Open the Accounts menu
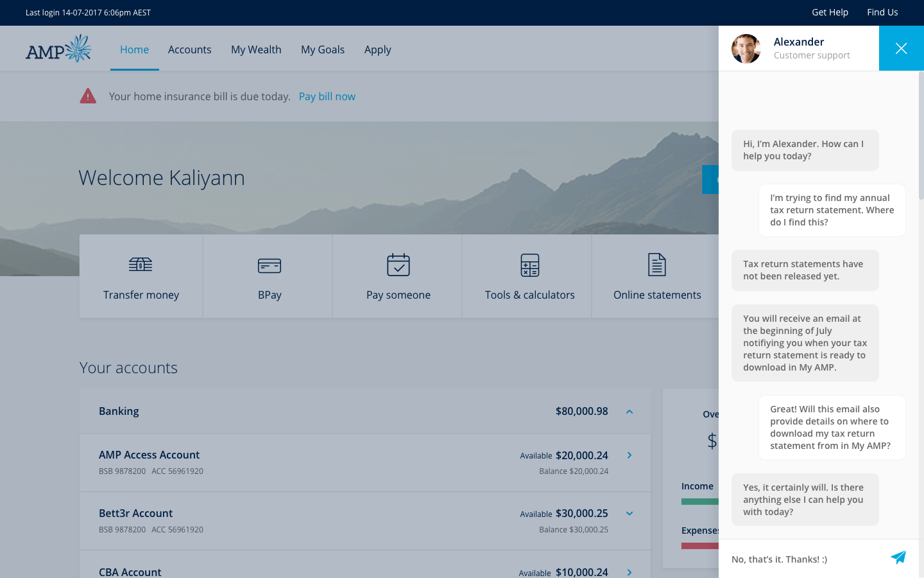Viewport: 924px width, 578px height. pyautogui.click(x=189, y=49)
